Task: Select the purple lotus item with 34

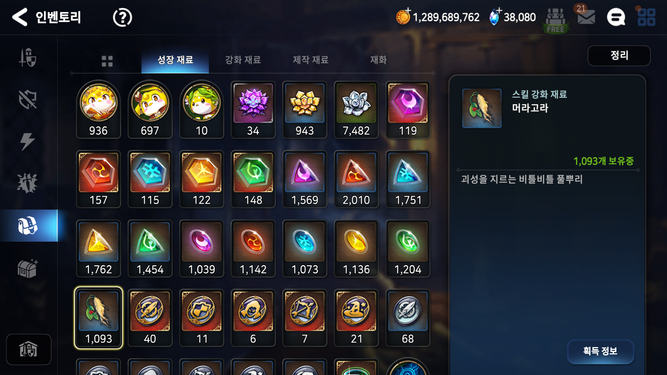Action: 253,110
